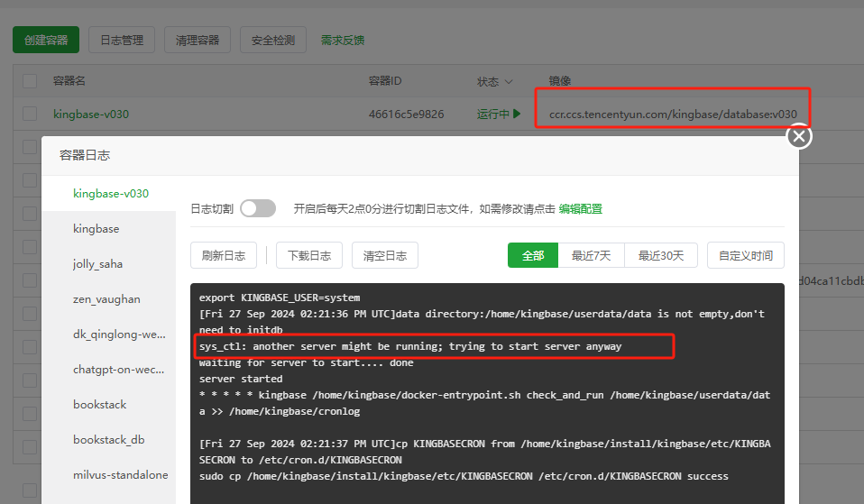Open Log Management
Image resolution: width=864 pixels, height=504 pixels.
coord(122,40)
